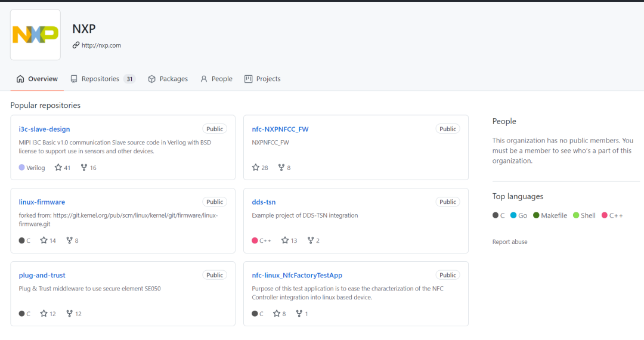Open the http://nxp.com website link
Image resolution: width=644 pixels, height=340 pixels.
point(101,45)
